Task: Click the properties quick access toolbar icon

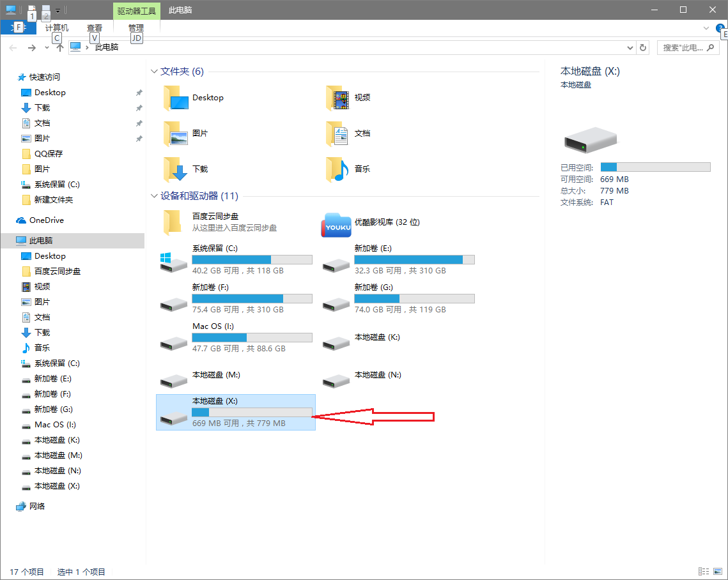Action: pos(31,10)
